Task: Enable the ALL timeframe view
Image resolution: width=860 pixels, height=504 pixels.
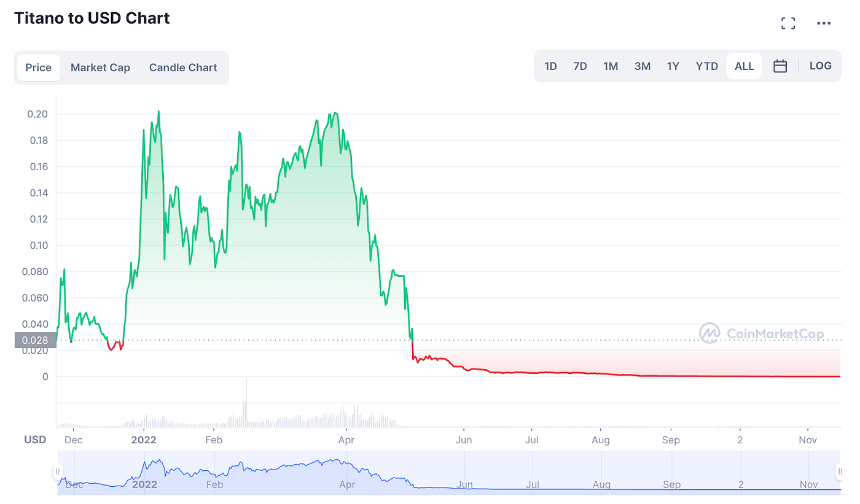Action: tap(744, 66)
